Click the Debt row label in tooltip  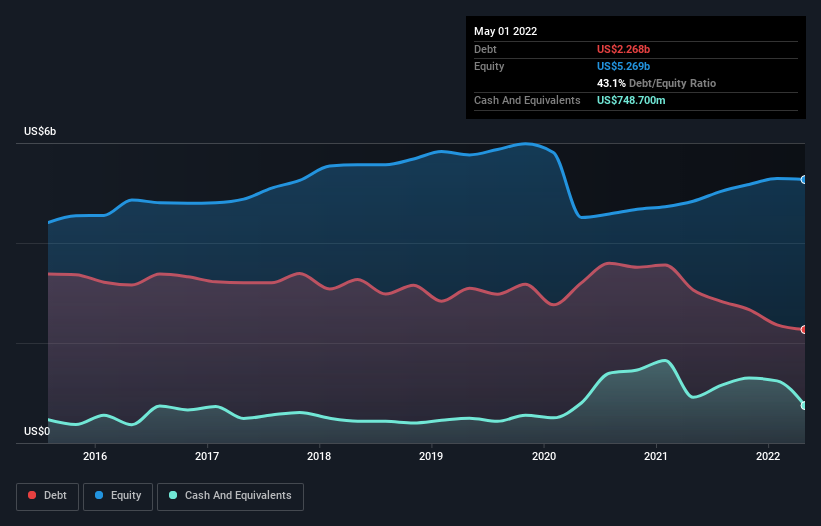[485, 49]
